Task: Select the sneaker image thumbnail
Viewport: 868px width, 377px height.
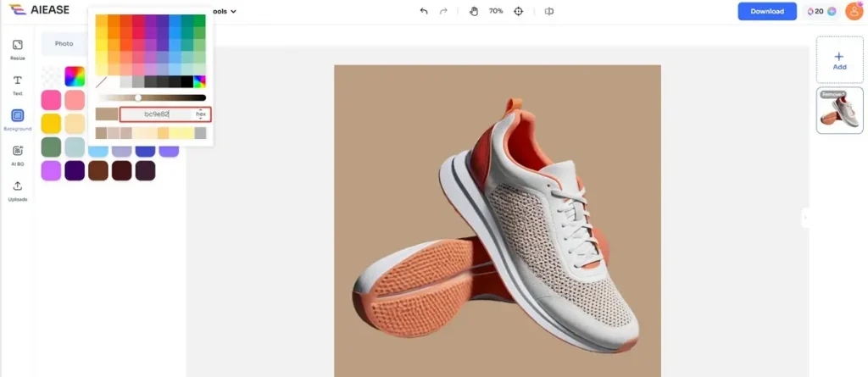Action: coord(839,111)
